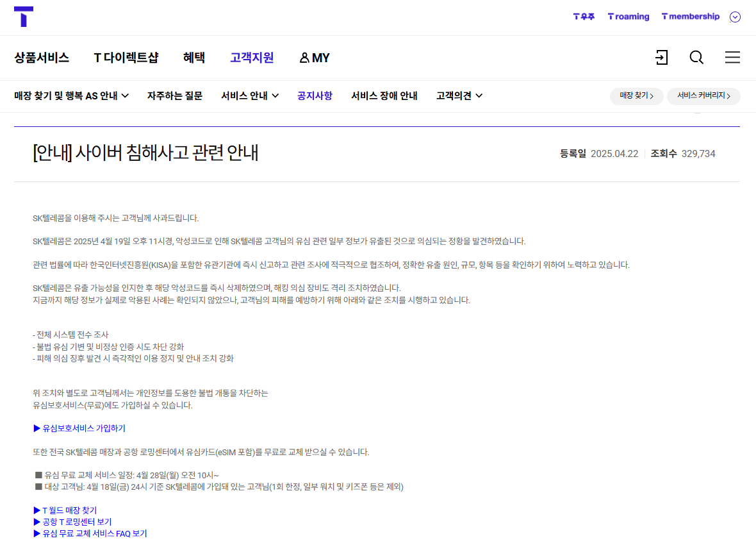This screenshot has height=543, width=756.
Task: Open 혜택 main menu
Action: [x=194, y=58]
